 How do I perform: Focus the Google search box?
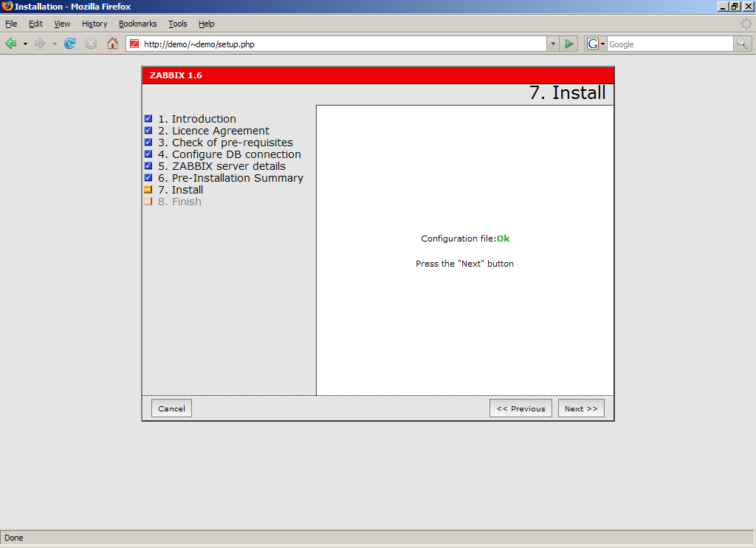pos(670,44)
